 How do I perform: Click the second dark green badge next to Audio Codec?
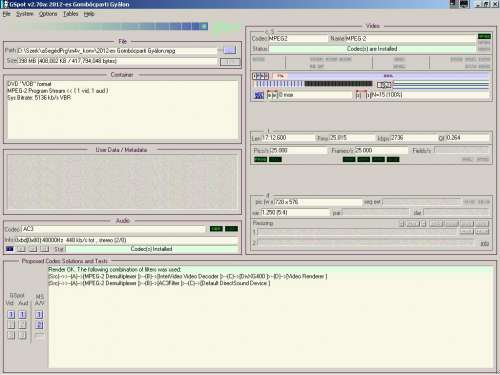tap(231, 229)
